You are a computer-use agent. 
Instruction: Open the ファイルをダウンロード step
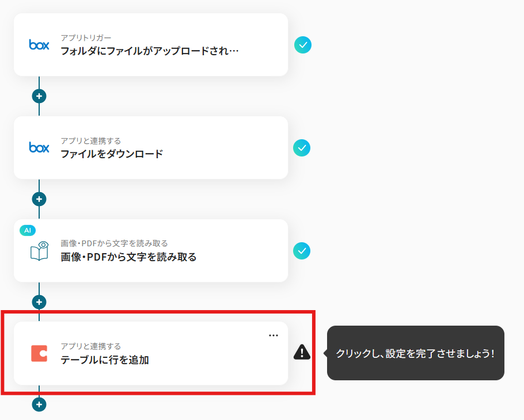point(151,147)
